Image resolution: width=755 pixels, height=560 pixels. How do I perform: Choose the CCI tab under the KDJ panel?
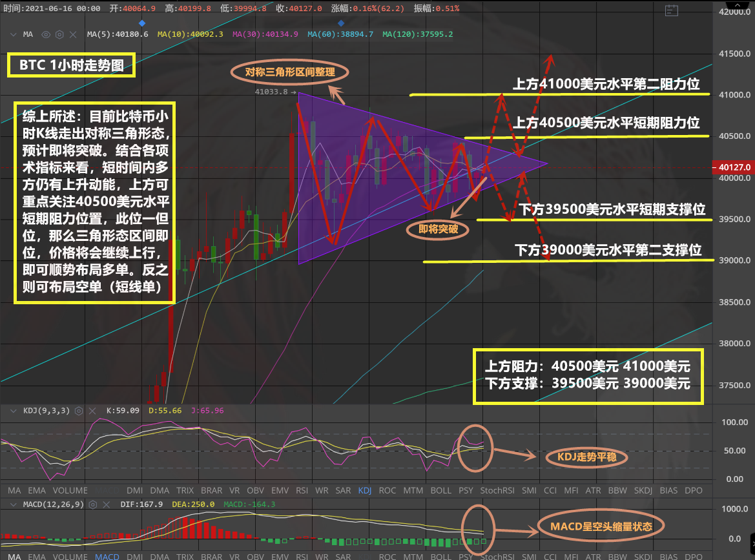point(550,491)
